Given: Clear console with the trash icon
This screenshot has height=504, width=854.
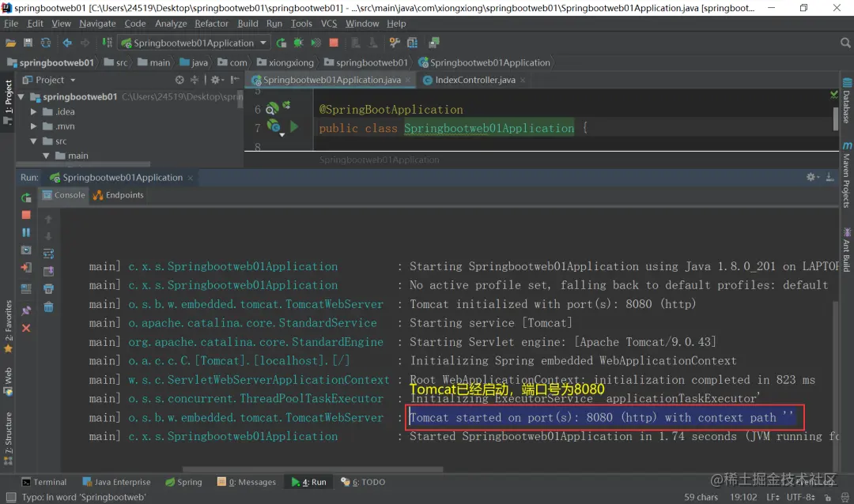Looking at the screenshot, I should click(48, 307).
